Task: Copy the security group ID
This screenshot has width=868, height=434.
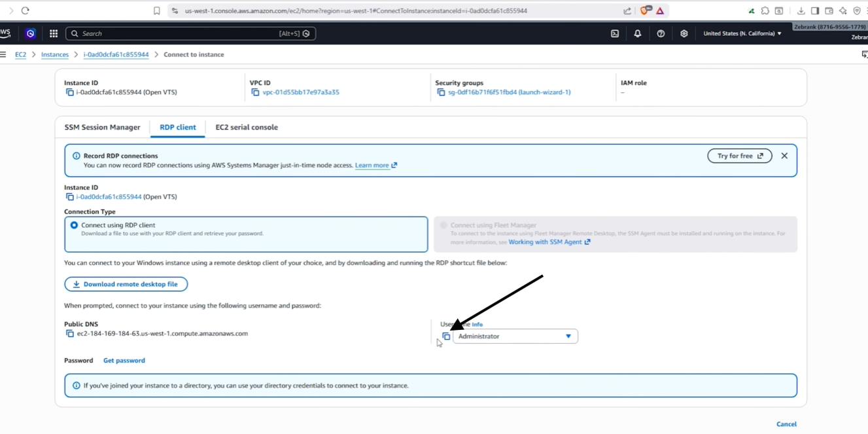Action: click(441, 92)
